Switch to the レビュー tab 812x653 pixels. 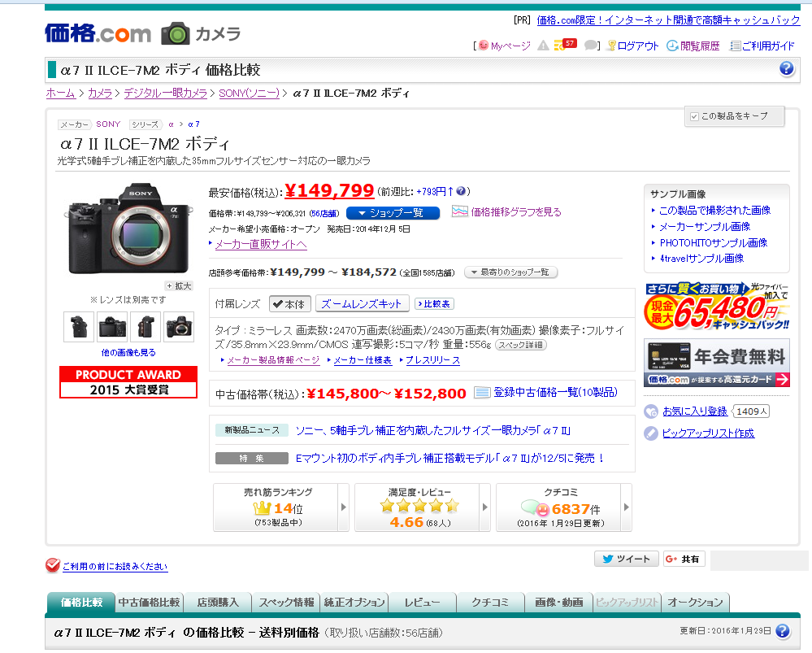click(x=423, y=603)
